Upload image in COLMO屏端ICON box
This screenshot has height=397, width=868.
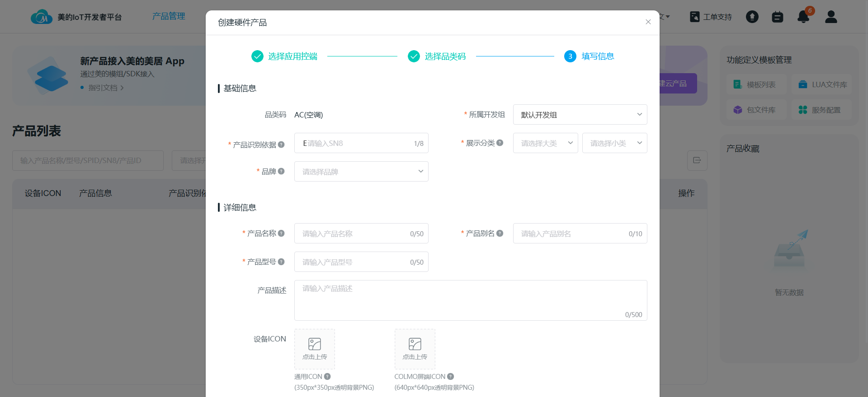pos(415,349)
